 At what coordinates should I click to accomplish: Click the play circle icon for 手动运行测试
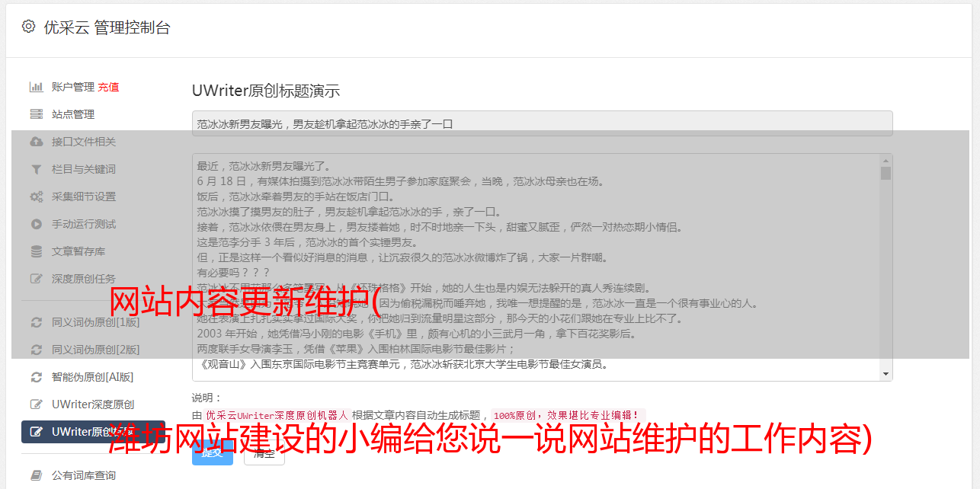[x=36, y=224]
